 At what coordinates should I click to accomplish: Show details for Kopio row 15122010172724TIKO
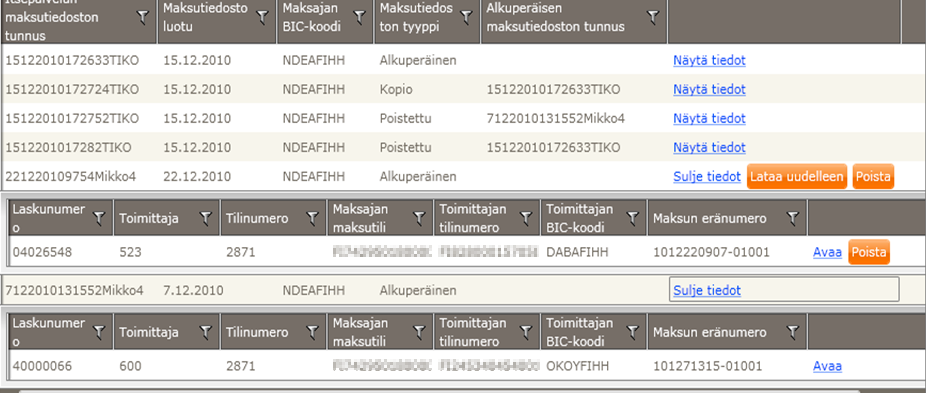[x=709, y=89]
